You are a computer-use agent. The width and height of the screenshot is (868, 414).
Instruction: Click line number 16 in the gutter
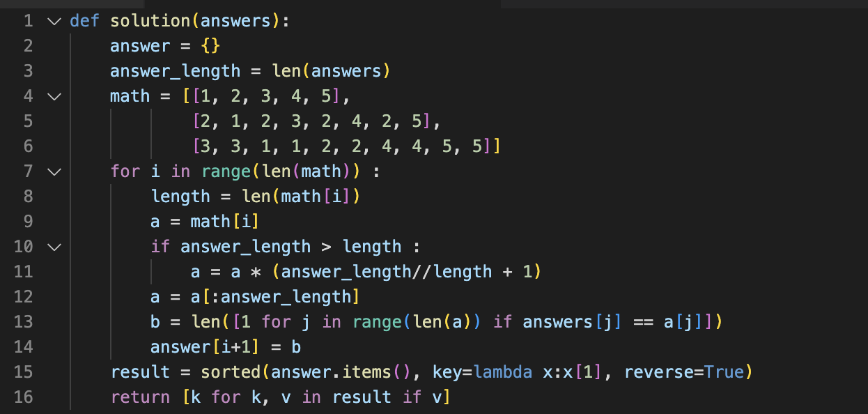pyautogui.click(x=24, y=397)
